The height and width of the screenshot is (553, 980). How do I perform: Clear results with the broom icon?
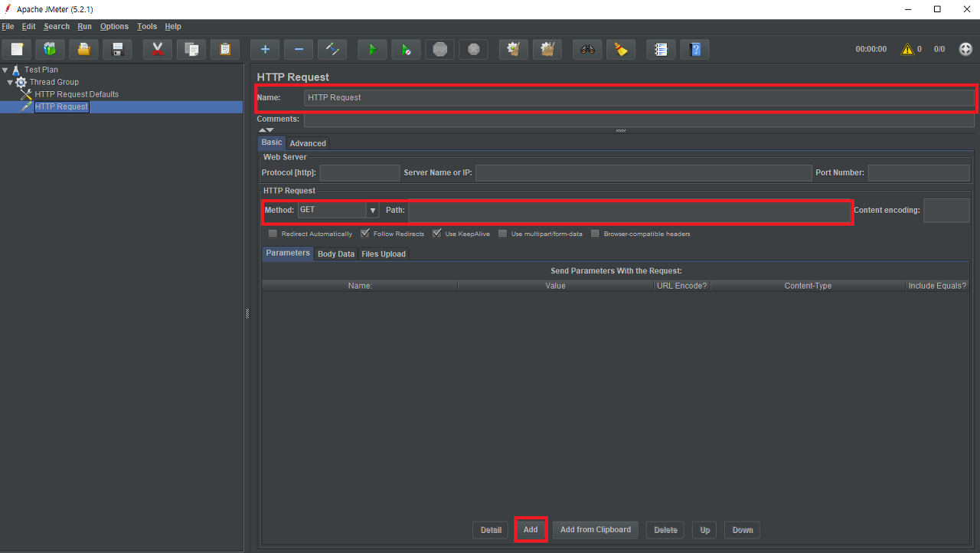(x=514, y=50)
